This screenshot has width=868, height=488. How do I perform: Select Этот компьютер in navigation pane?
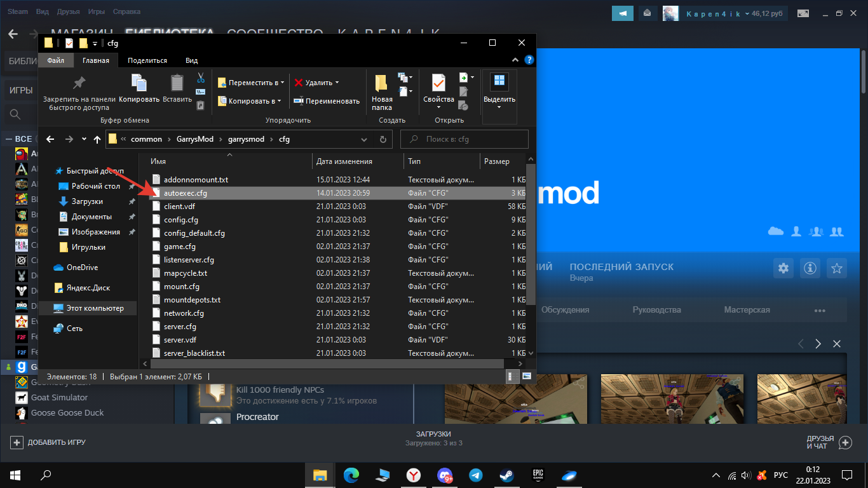point(88,308)
